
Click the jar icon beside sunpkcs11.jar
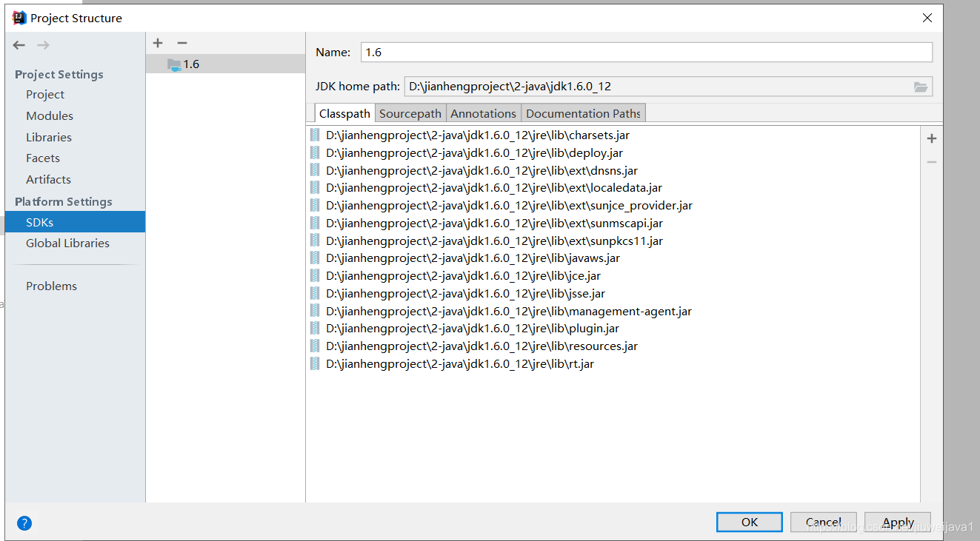(x=316, y=241)
